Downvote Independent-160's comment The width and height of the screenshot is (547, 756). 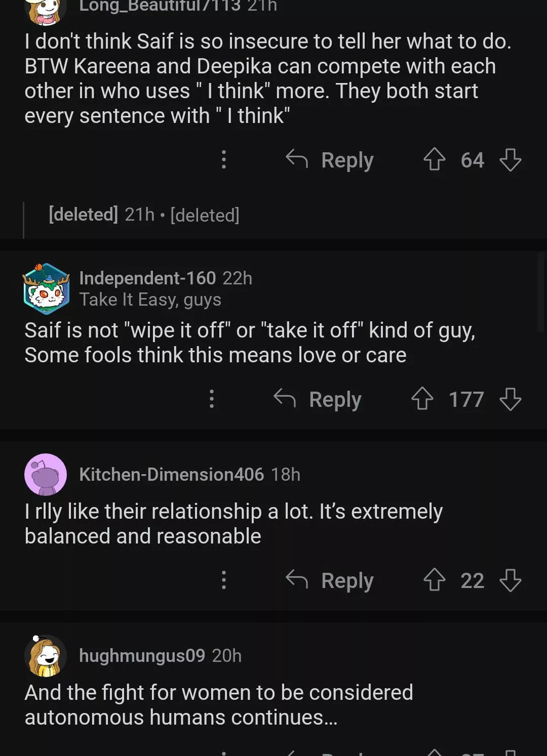(x=510, y=399)
